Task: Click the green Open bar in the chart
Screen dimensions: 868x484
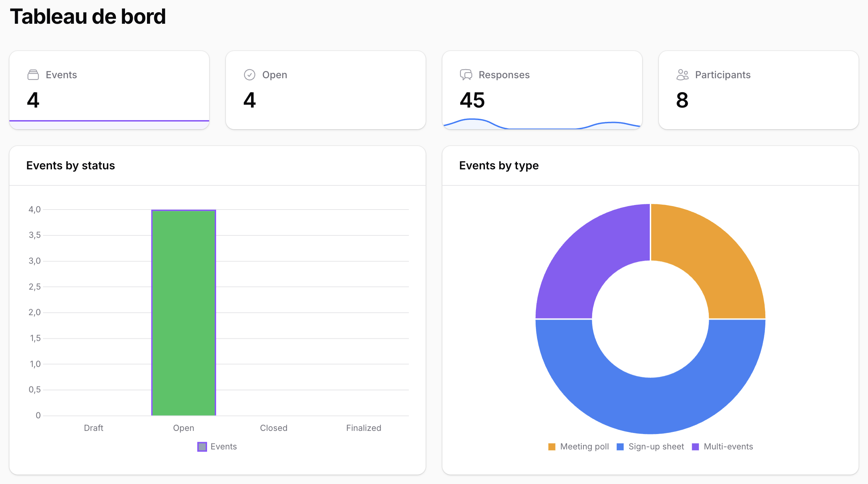Action: pos(183,314)
